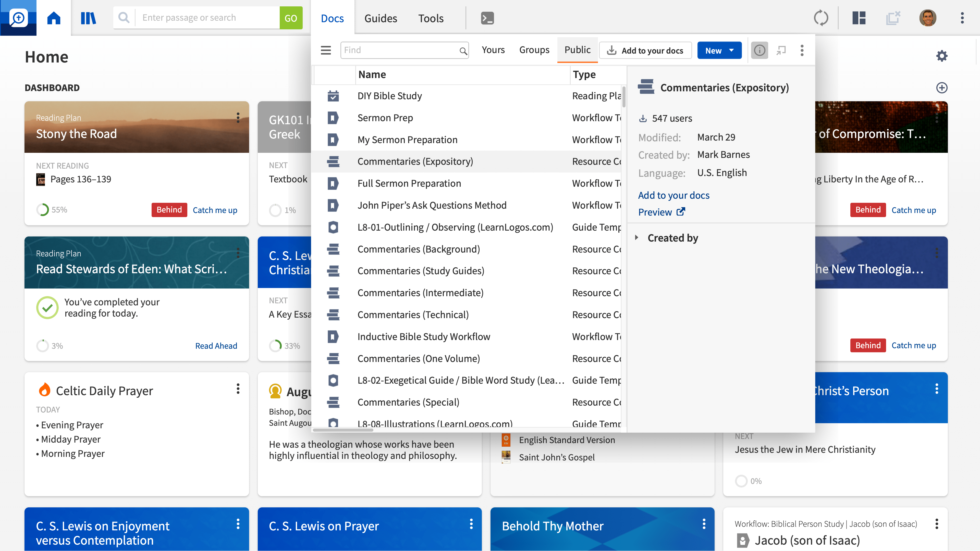
Task: Open Pages 136–139 next reading
Action: 81,179
